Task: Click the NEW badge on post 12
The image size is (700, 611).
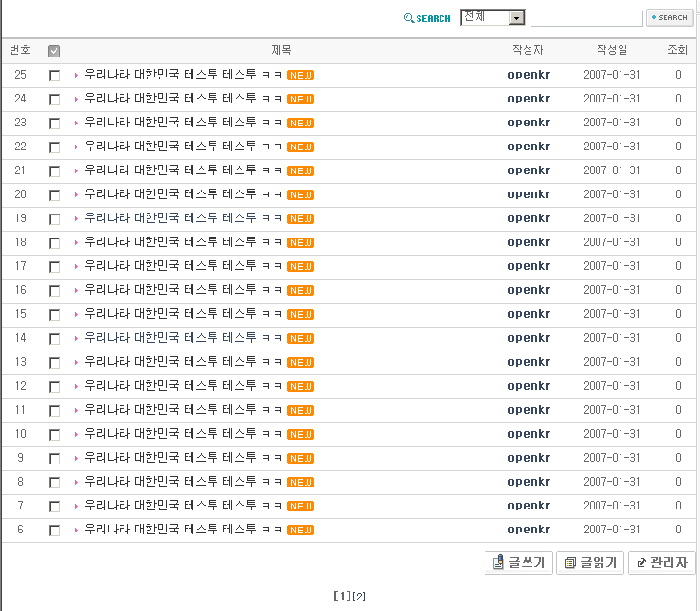Action: [x=301, y=387]
